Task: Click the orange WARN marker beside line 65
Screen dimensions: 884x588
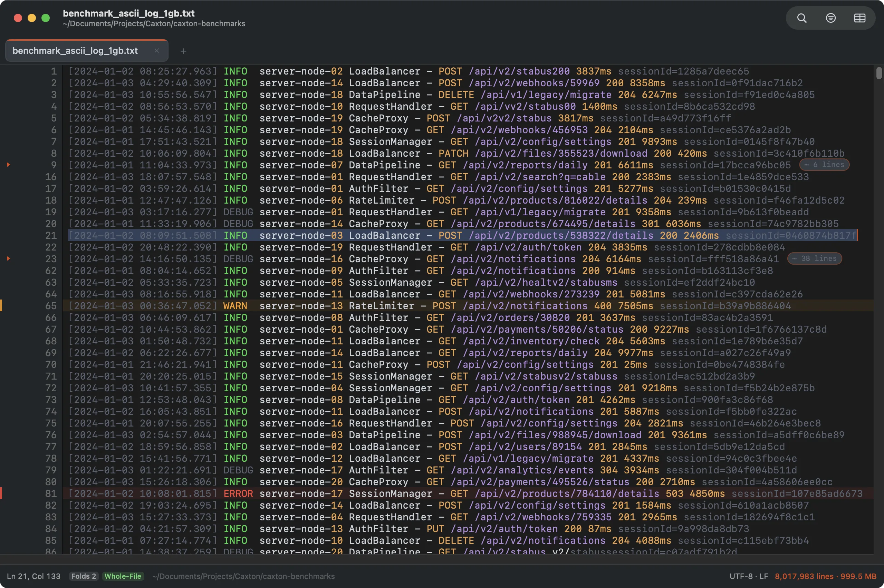Action: point(1,306)
